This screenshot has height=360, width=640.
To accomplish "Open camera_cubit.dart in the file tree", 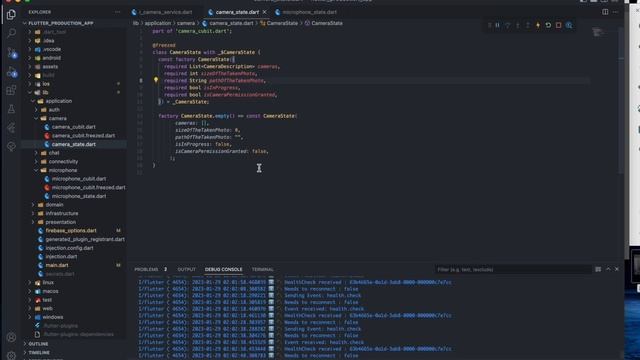I will 73,127.
